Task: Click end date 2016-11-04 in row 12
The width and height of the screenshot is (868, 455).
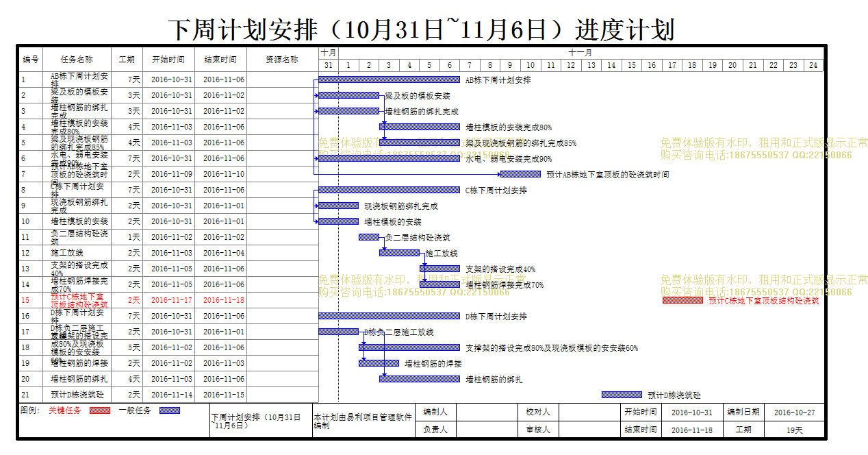Action: 224,253
